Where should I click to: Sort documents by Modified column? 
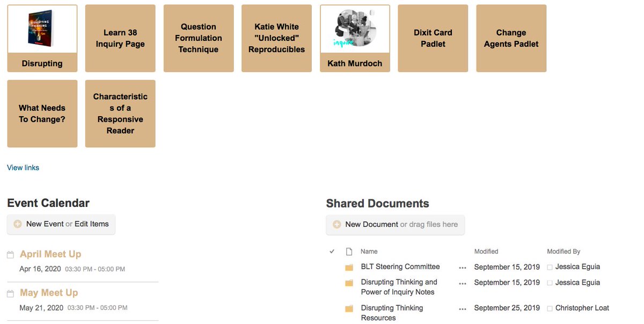pos(486,251)
